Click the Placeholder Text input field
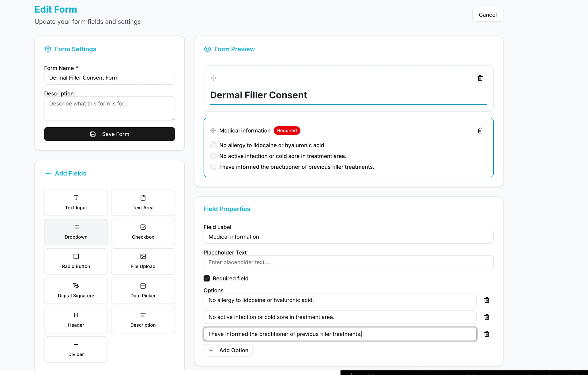588x375 pixels. click(348, 262)
